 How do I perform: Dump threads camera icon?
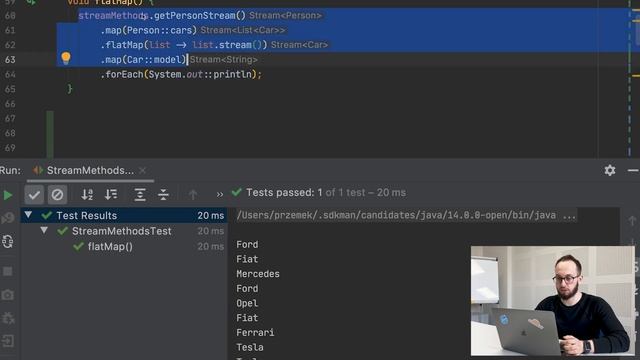coord(8,294)
